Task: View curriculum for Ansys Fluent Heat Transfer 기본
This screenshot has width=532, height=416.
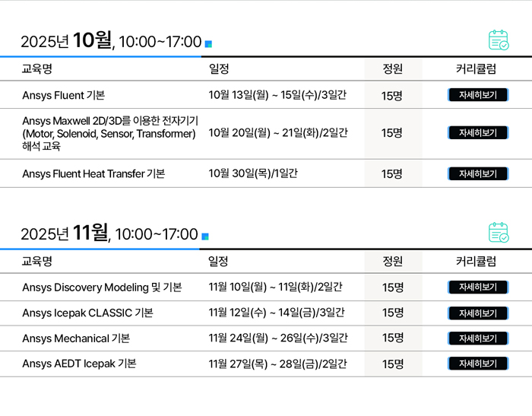Action: pos(478,174)
